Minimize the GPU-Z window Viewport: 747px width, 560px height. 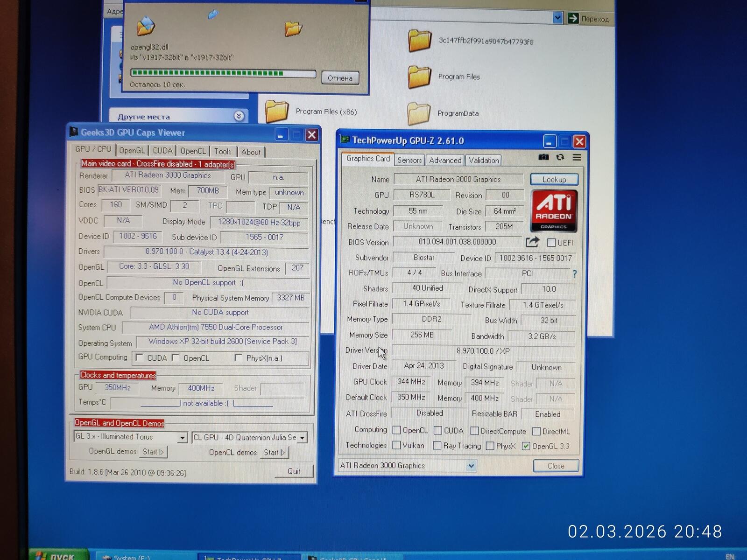[550, 141]
